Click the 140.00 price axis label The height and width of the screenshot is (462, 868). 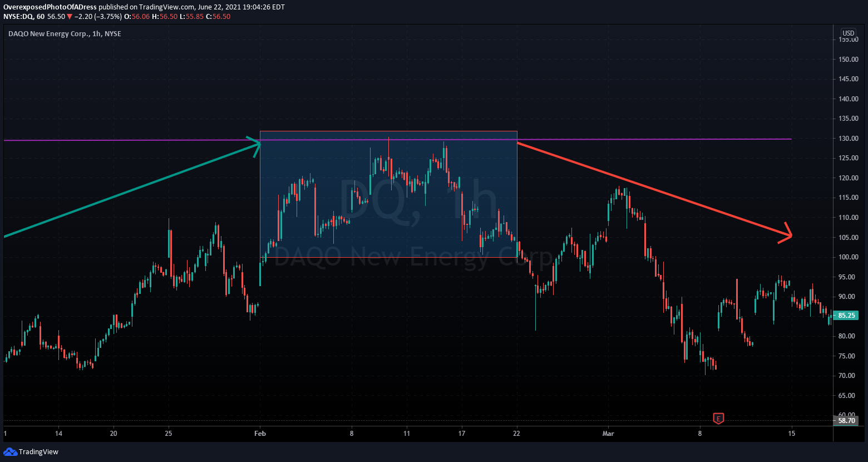pyautogui.click(x=848, y=99)
